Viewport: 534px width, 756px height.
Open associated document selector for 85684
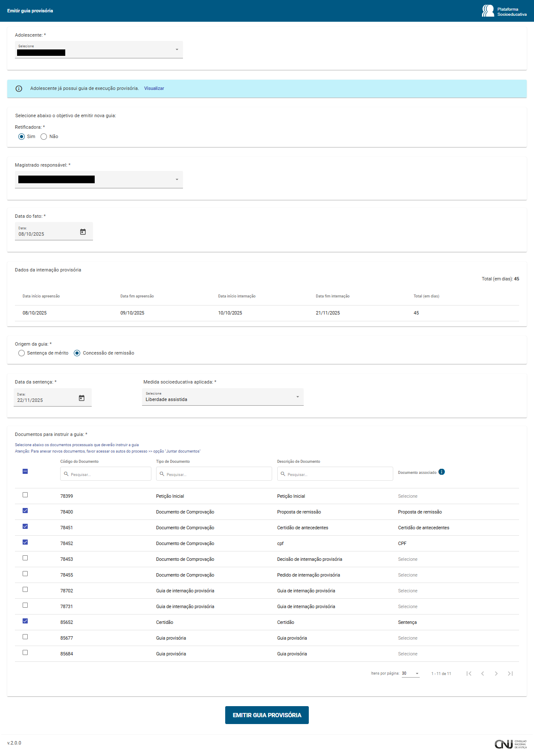(x=408, y=654)
